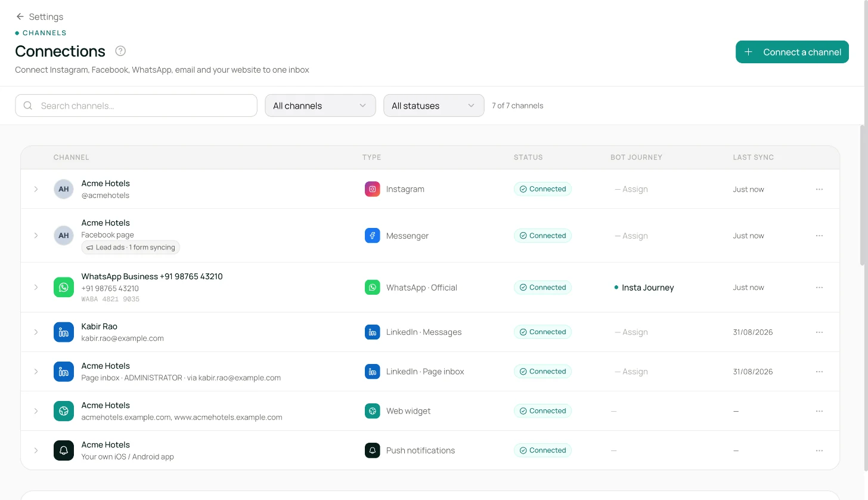The image size is (868, 500).
Task: Open more options for Push notifications row
Action: (x=819, y=450)
